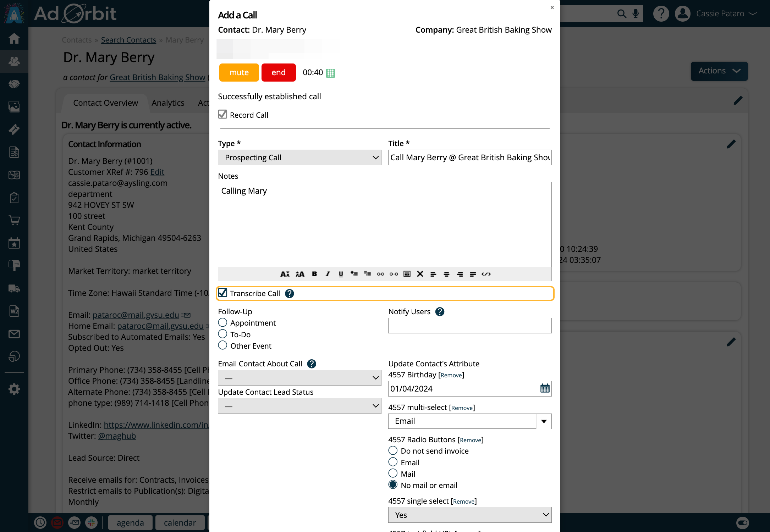
Task: Justify Notes text
Action: pos(473,274)
